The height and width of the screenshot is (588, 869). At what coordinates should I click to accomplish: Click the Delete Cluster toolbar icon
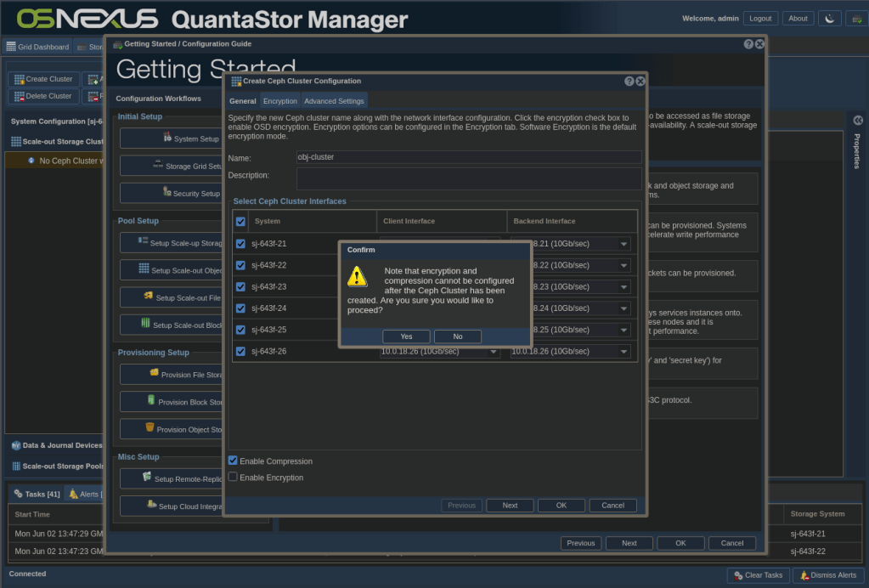[x=19, y=96]
